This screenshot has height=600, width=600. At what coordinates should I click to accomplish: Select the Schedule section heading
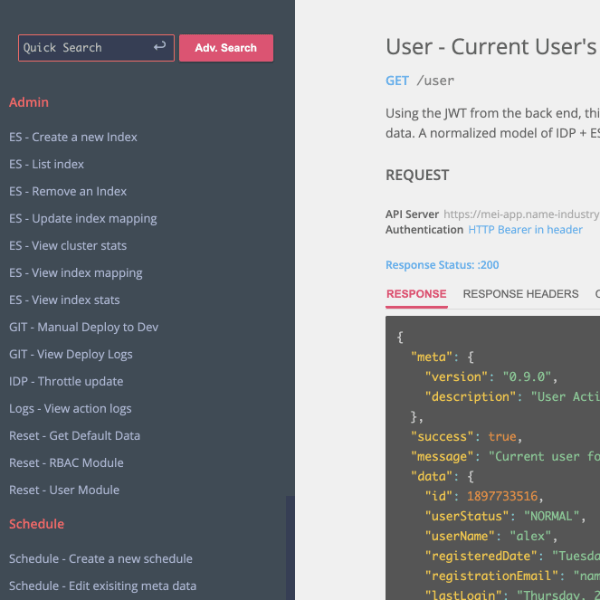(x=36, y=524)
